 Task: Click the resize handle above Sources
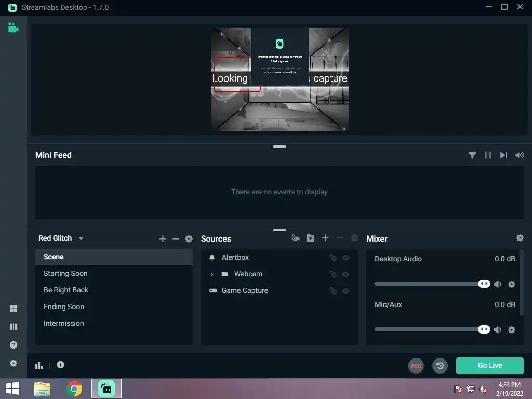(x=279, y=230)
